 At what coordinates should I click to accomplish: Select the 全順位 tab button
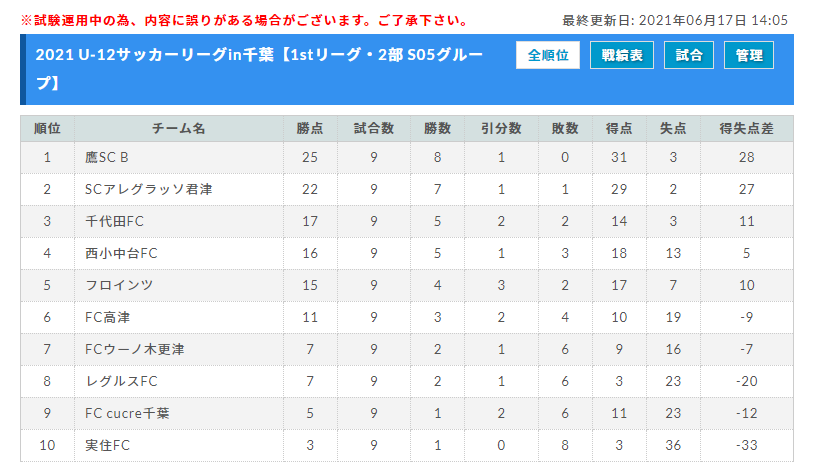(547, 55)
